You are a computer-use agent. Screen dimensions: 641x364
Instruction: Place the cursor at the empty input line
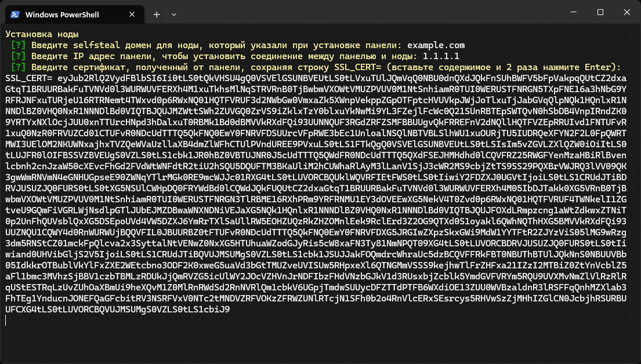[6, 321]
